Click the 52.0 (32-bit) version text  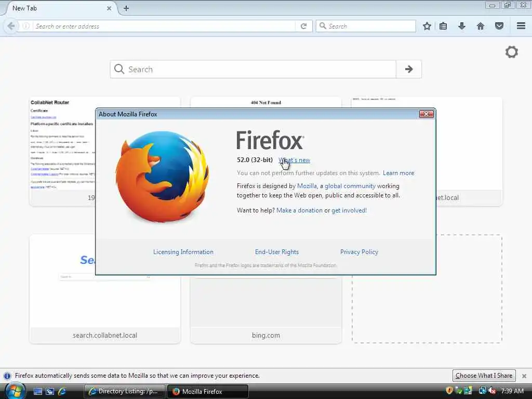(x=255, y=160)
